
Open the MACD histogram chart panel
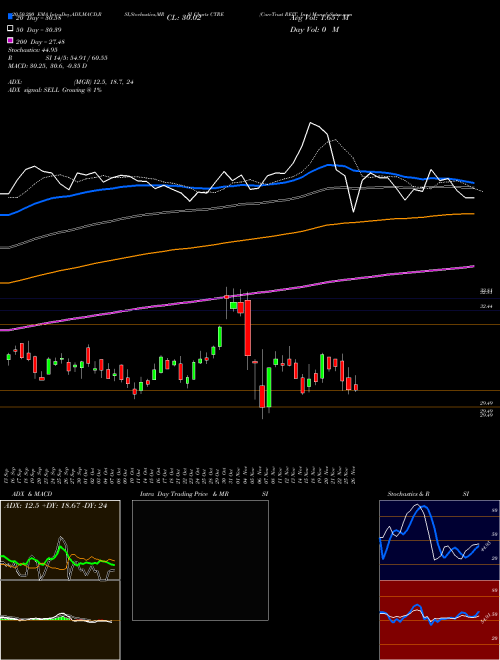click(60, 620)
